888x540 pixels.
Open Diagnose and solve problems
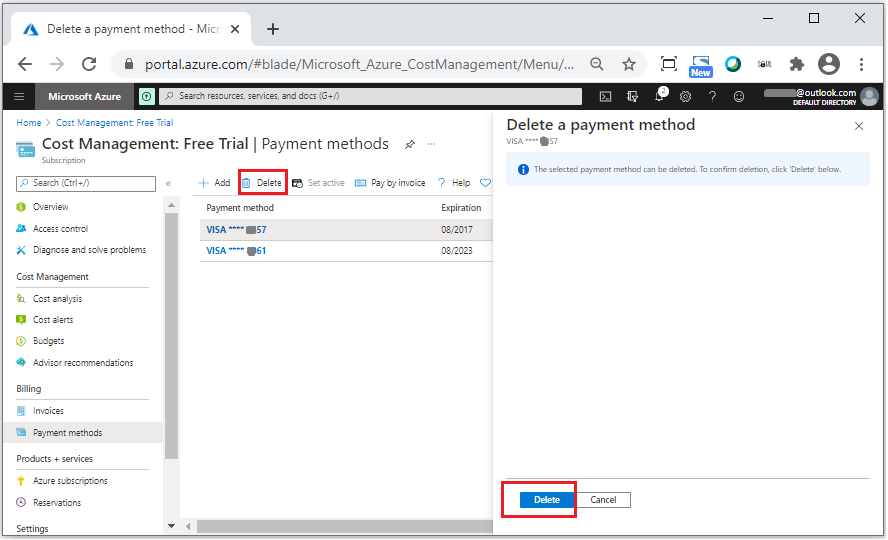[89, 250]
